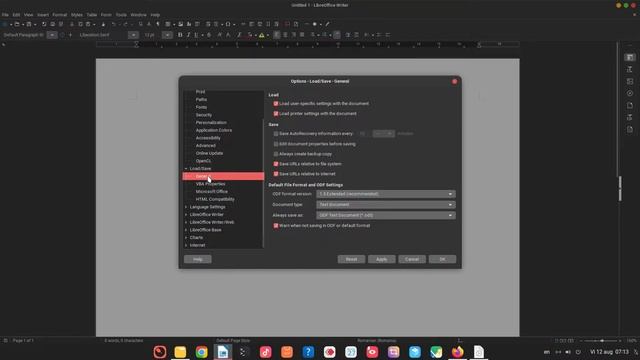Select HTML Compatibility under Load/Save
Viewport: 640px width, 360px height.
tap(215, 199)
